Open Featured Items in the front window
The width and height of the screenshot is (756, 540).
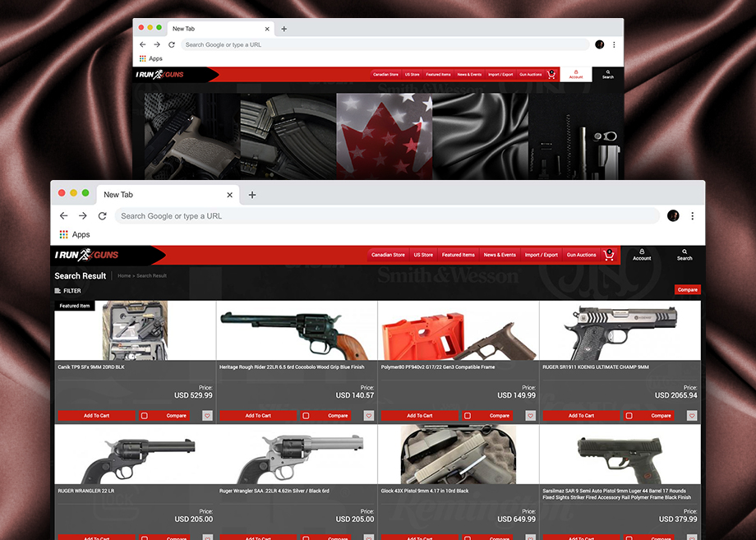coord(458,255)
